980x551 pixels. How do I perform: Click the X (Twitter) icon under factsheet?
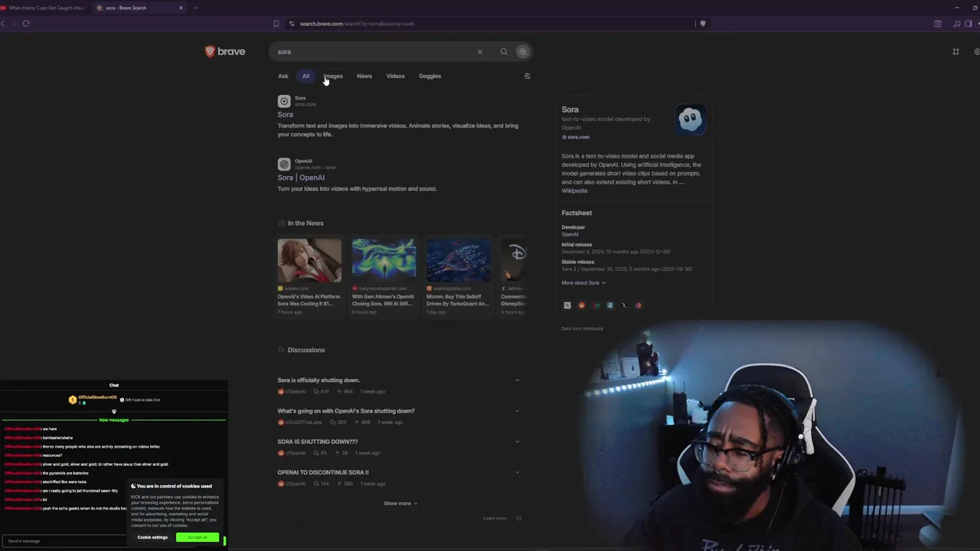tap(624, 305)
